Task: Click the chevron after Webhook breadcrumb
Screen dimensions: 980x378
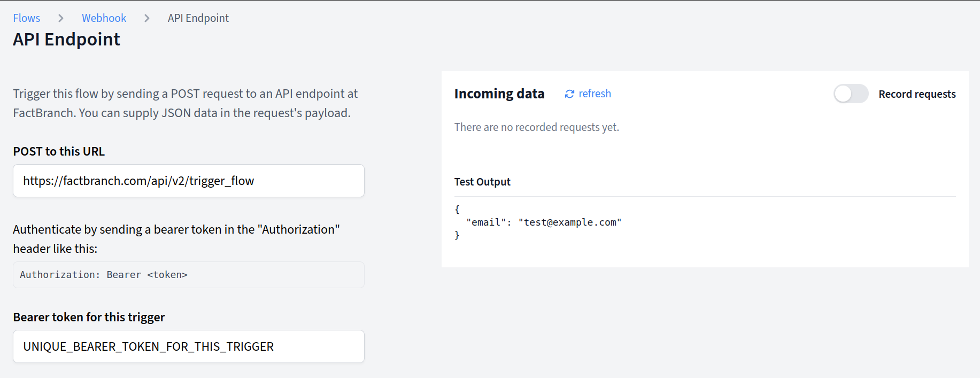Action: (x=147, y=18)
